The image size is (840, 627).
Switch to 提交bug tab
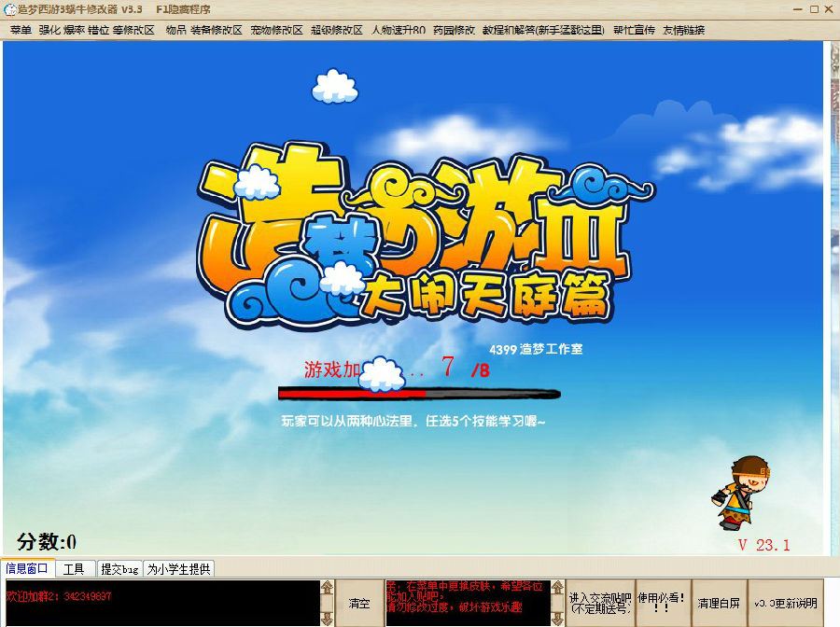(x=120, y=568)
